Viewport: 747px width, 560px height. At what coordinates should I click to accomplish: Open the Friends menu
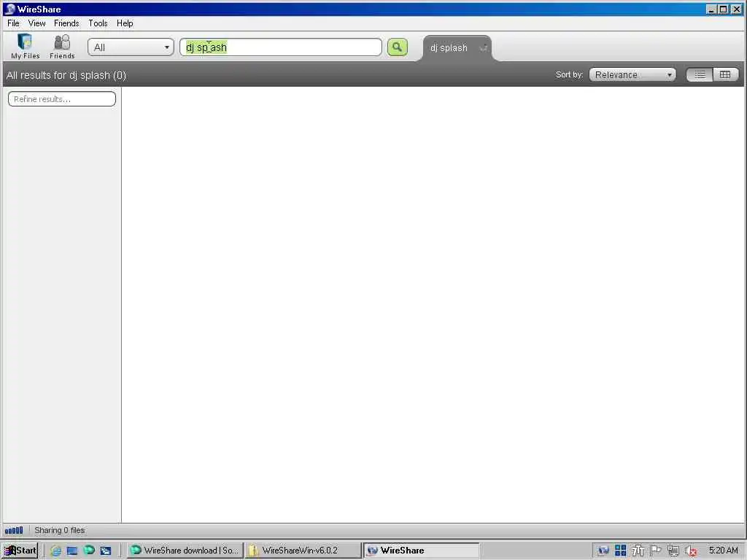[x=66, y=23]
